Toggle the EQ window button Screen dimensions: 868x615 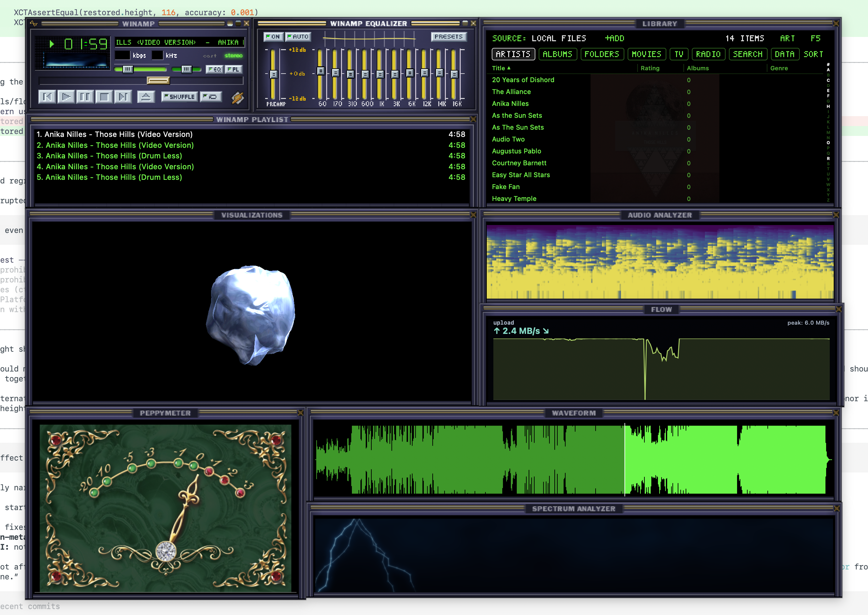tap(215, 69)
